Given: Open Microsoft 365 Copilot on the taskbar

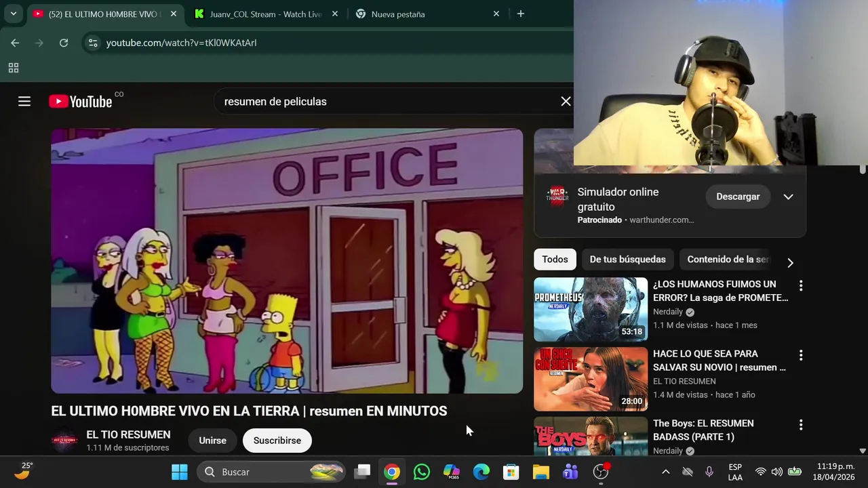Looking at the screenshot, I should [x=452, y=472].
